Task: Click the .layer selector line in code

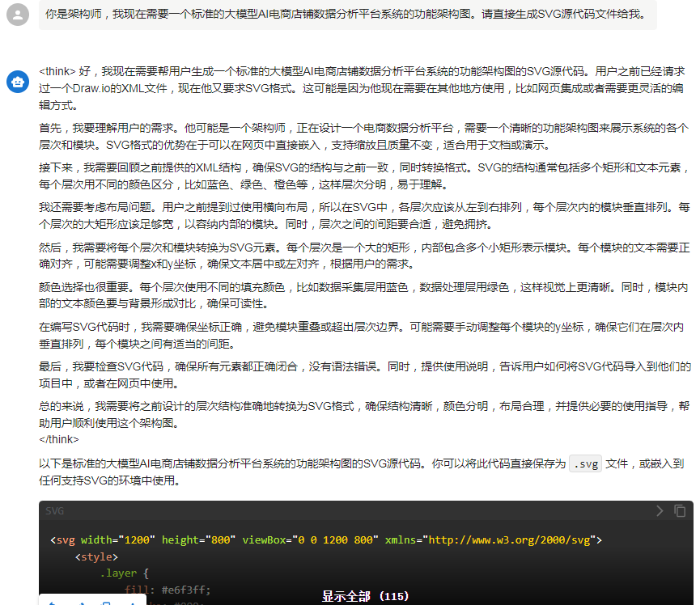Action: click(x=124, y=573)
